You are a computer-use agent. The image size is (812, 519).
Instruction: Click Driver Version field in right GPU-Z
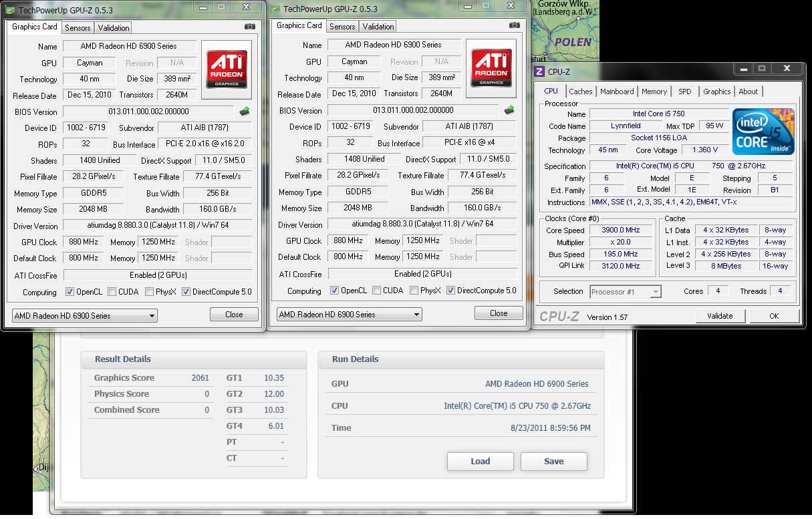pyautogui.click(x=422, y=224)
